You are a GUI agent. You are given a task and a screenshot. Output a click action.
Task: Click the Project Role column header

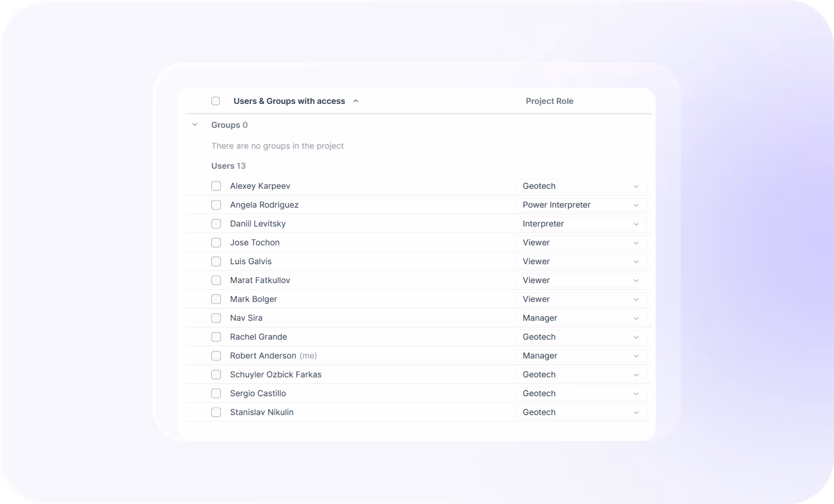(x=549, y=101)
